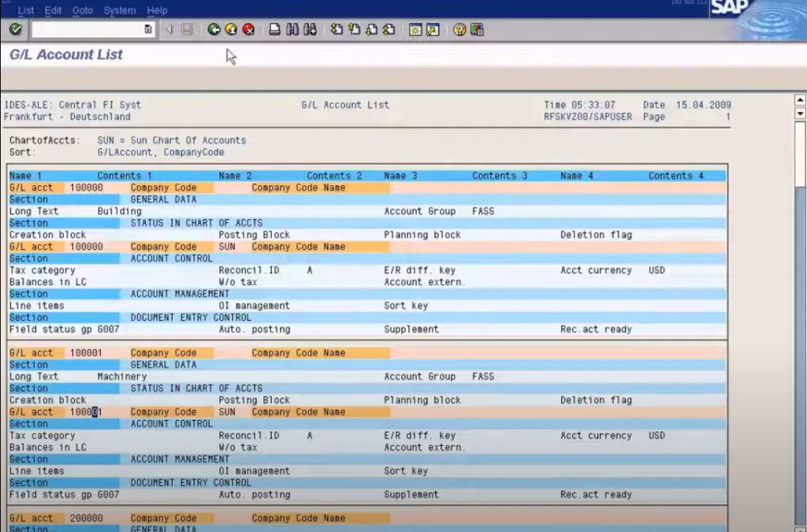Click the 'Name 3' column header
807x532 pixels.
click(400, 176)
